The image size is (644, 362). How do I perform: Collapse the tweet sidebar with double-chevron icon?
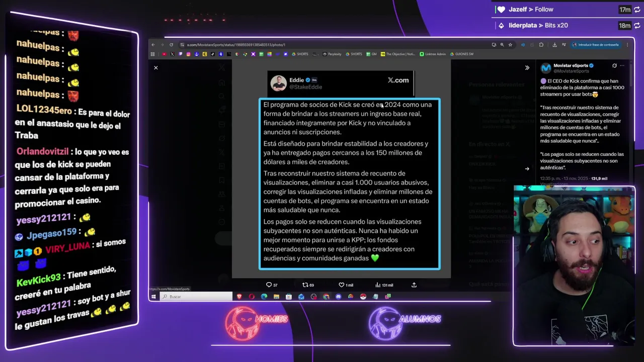click(527, 67)
